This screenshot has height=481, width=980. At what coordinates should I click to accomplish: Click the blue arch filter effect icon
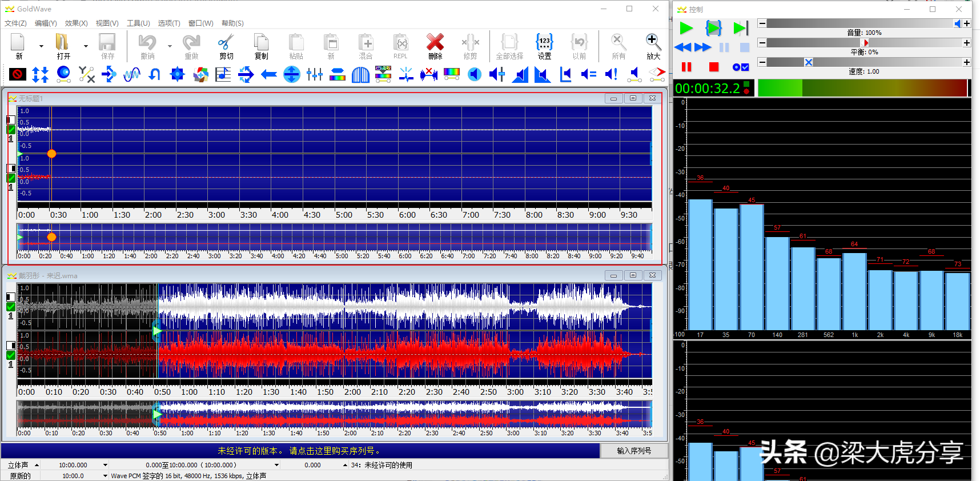360,74
